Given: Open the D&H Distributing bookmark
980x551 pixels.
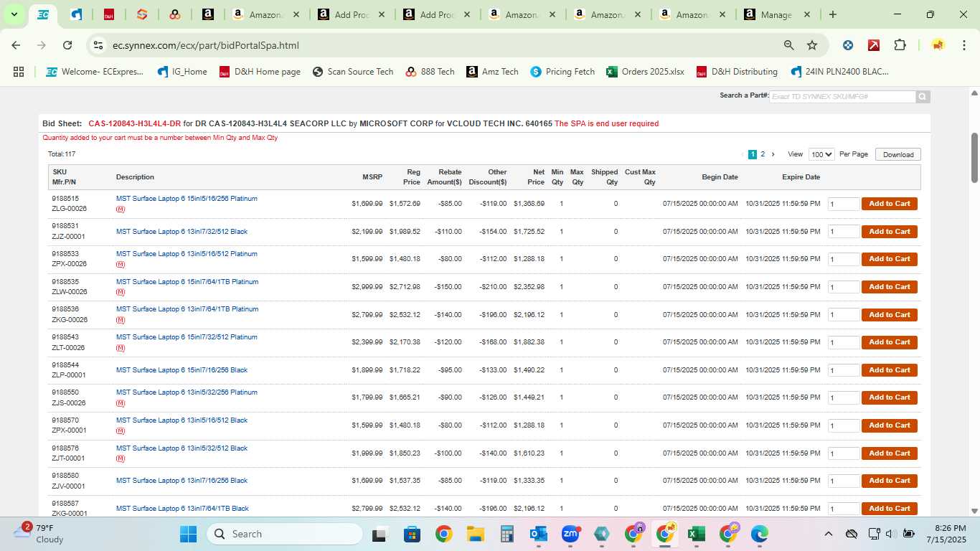Looking at the screenshot, I should coord(737,72).
